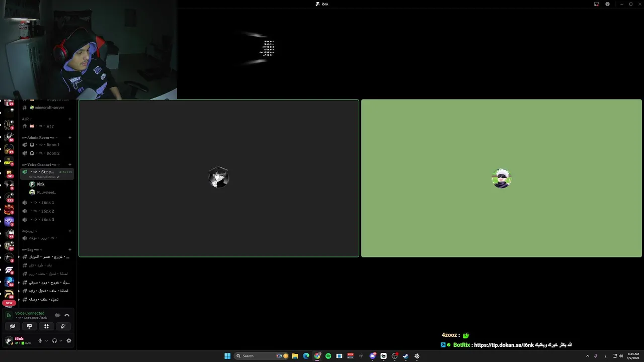Open the server with 181 notifications badge
This screenshot has height=362, width=644.
click(9, 172)
